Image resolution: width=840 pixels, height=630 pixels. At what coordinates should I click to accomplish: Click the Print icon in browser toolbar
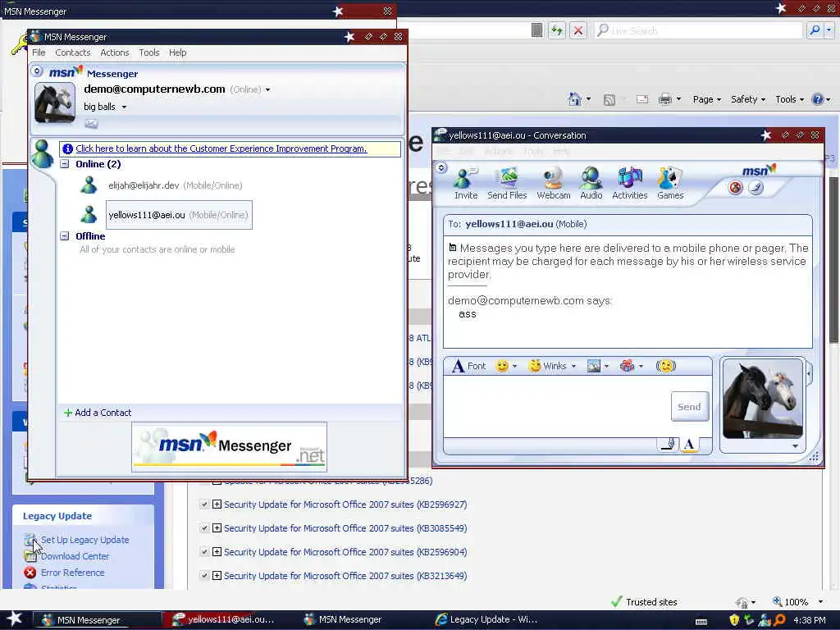click(664, 99)
